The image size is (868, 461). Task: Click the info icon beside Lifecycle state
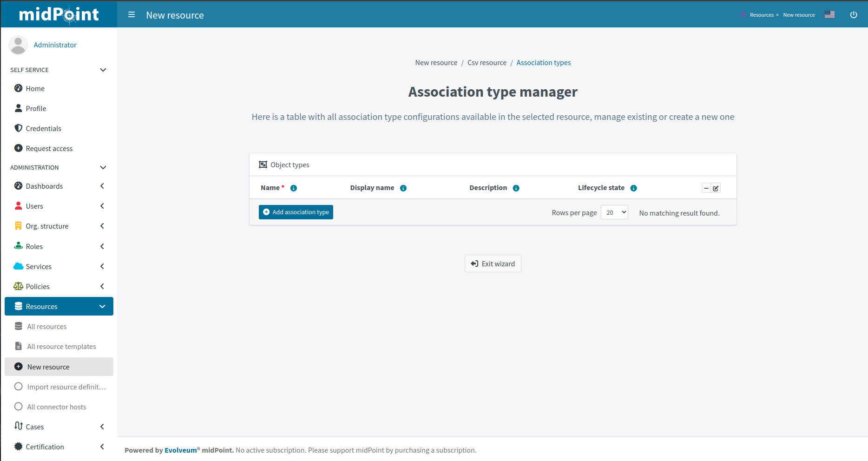coord(634,188)
